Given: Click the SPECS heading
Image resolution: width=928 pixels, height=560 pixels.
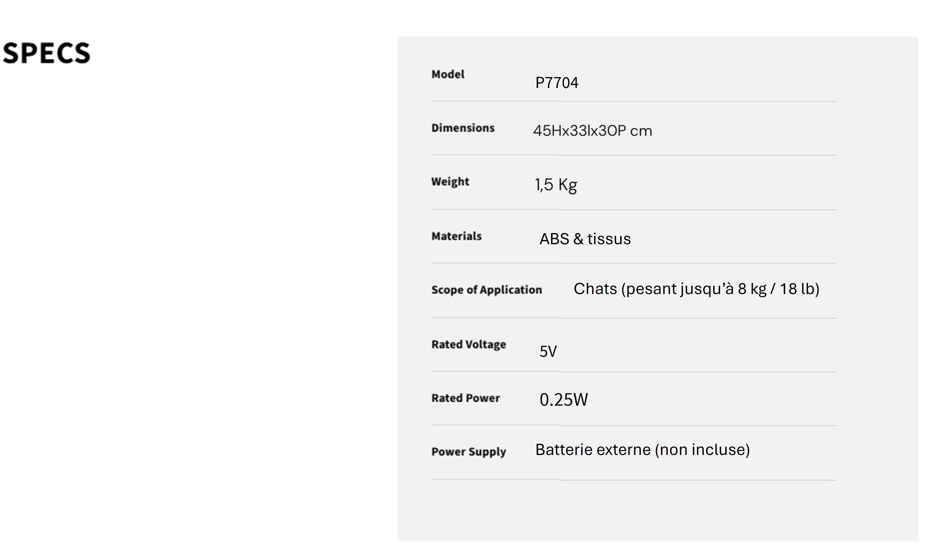Looking at the screenshot, I should [x=46, y=53].
